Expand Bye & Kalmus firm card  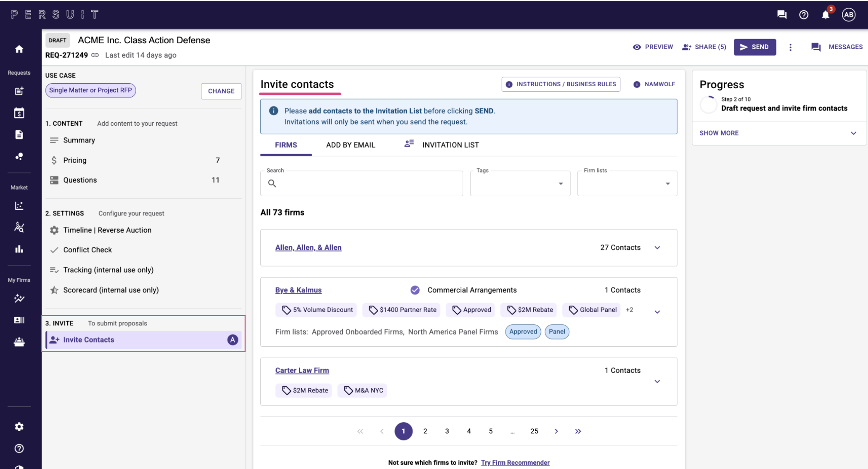(x=657, y=312)
